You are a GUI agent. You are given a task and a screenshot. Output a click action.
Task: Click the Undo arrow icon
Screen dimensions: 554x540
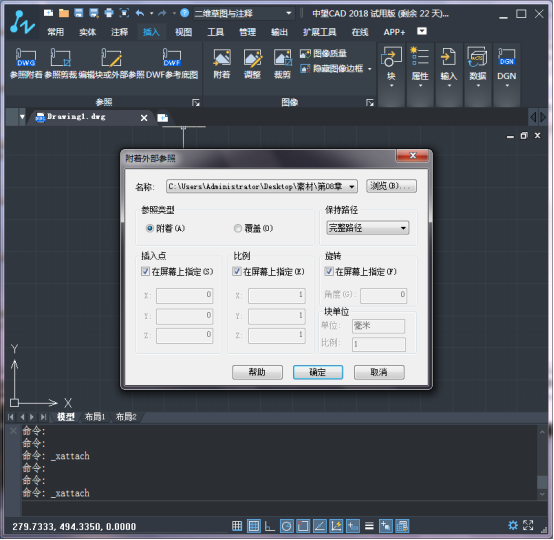click(140, 13)
